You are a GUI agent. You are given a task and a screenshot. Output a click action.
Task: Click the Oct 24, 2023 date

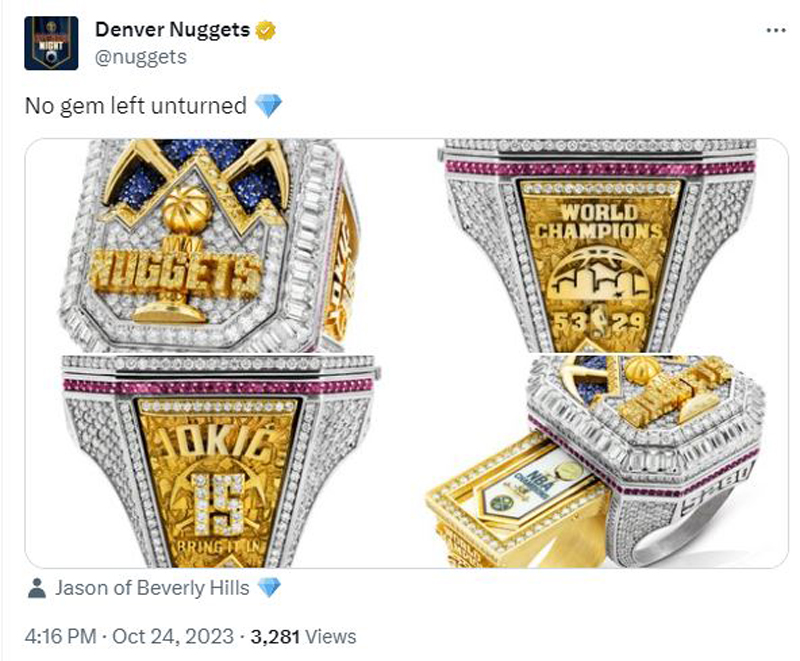[x=173, y=636]
